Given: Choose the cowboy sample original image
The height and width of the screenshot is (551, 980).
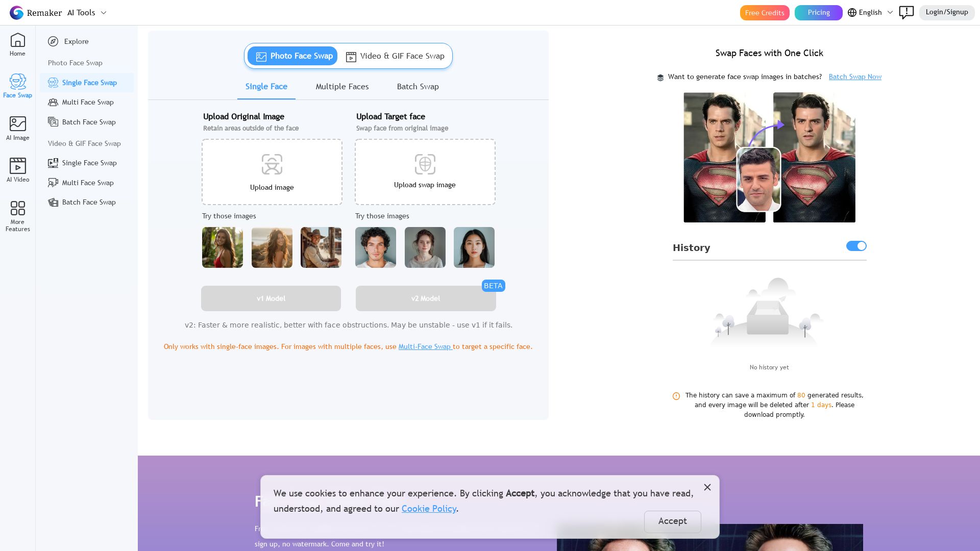Looking at the screenshot, I should (321, 247).
